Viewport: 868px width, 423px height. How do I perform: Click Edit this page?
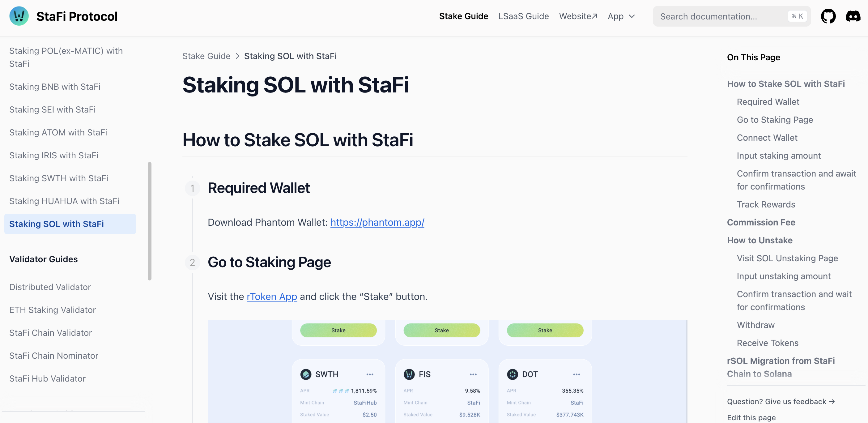(751, 417)
